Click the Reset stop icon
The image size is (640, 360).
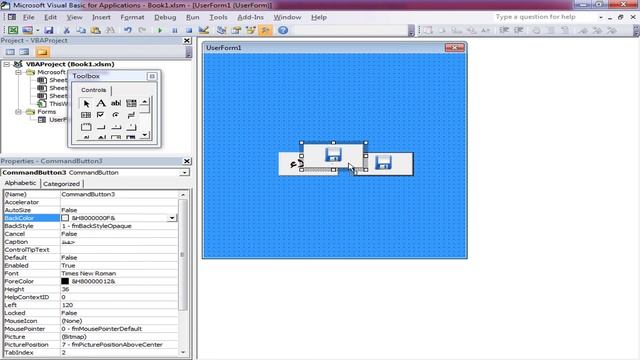click(x=189, y=30)
